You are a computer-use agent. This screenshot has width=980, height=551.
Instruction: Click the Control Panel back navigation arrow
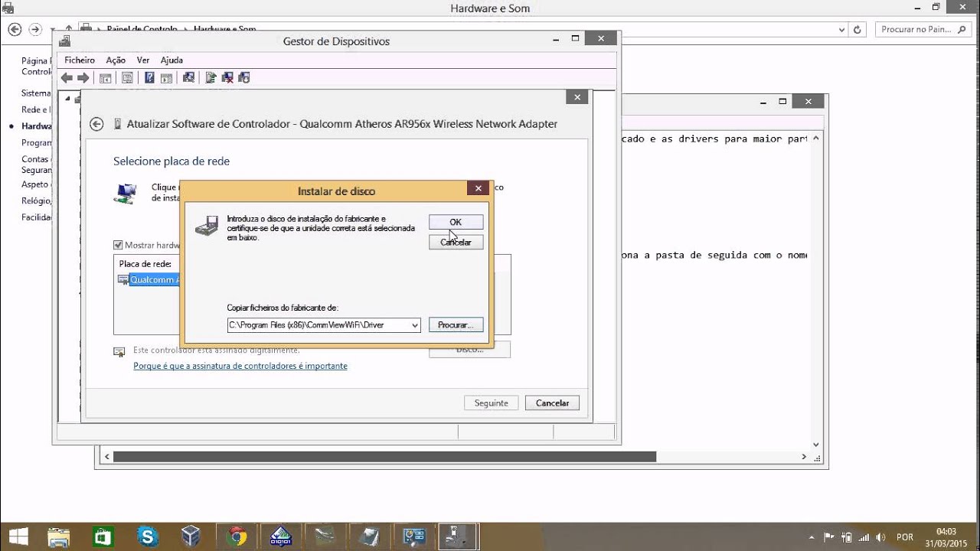[14, 29]
